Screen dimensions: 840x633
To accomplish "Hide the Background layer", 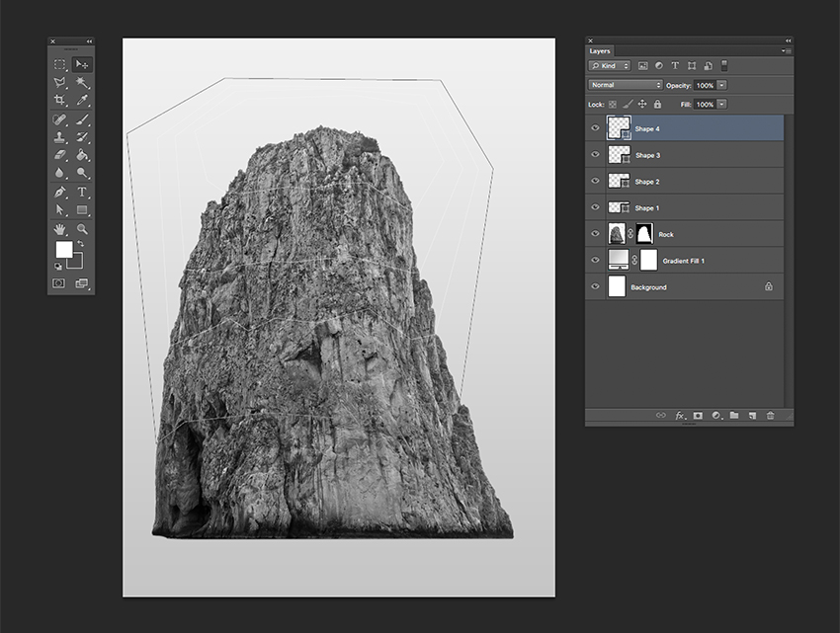I will [x=595, y=286].
